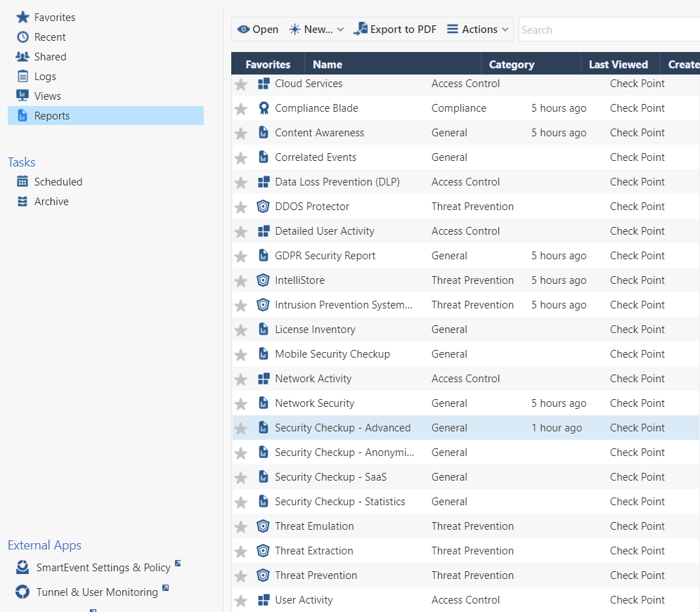Expand the New... dropdown
Image resolution: width=700 pixels, height=612 pixels.
coord(316,30)
